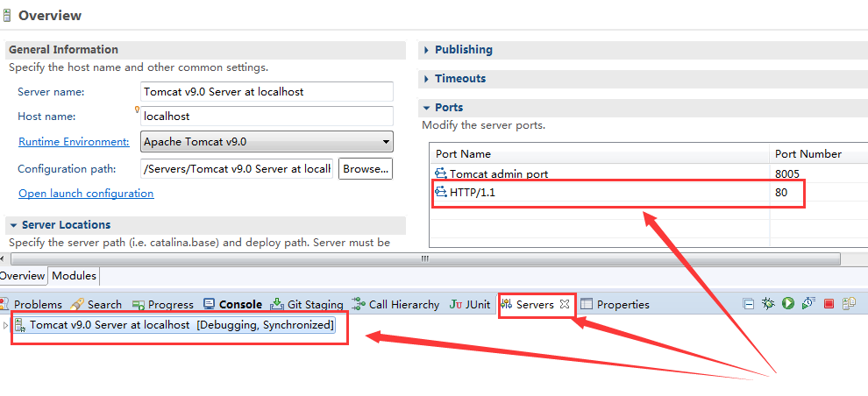Focus the Host name field
The image size is (868, 396).
pos(267,117)
